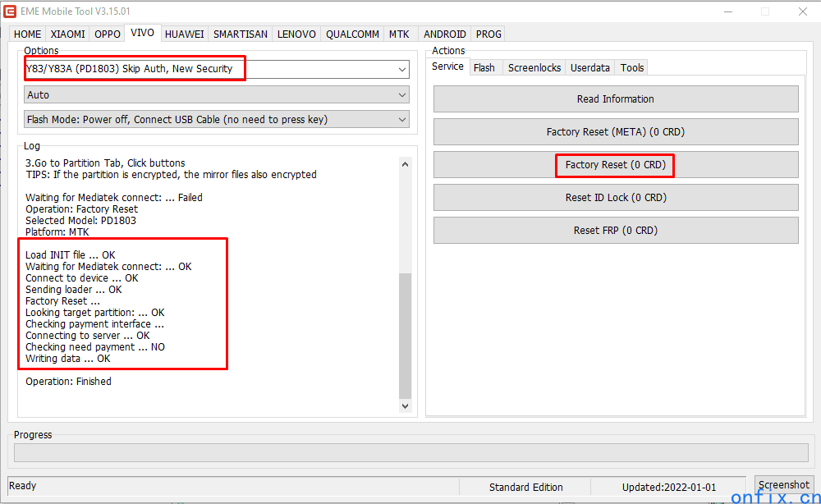Switch to the HUAWEI tab
The width and height of the screenshot is (821, 504).
pyautogui.click(x=184, y=34)
